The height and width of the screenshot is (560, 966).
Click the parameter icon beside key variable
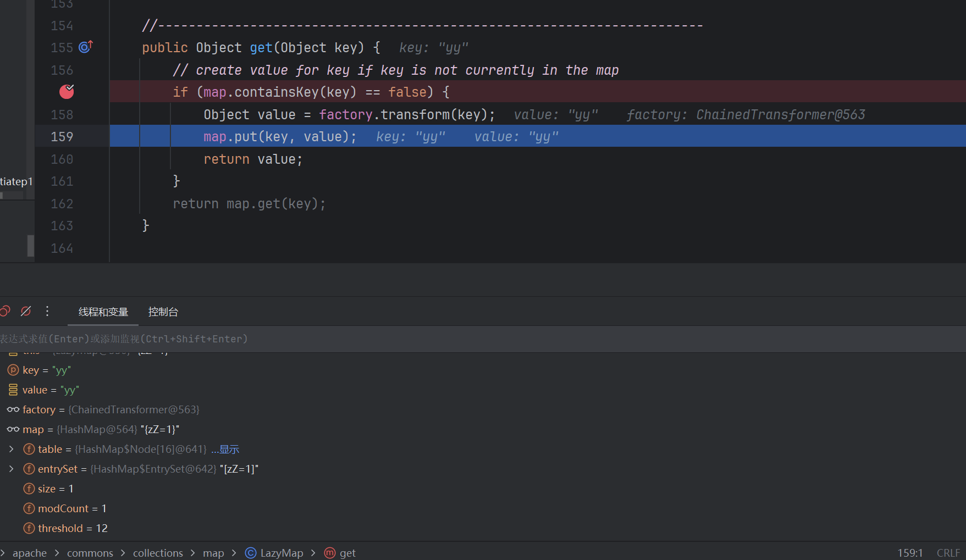point(13,370)
